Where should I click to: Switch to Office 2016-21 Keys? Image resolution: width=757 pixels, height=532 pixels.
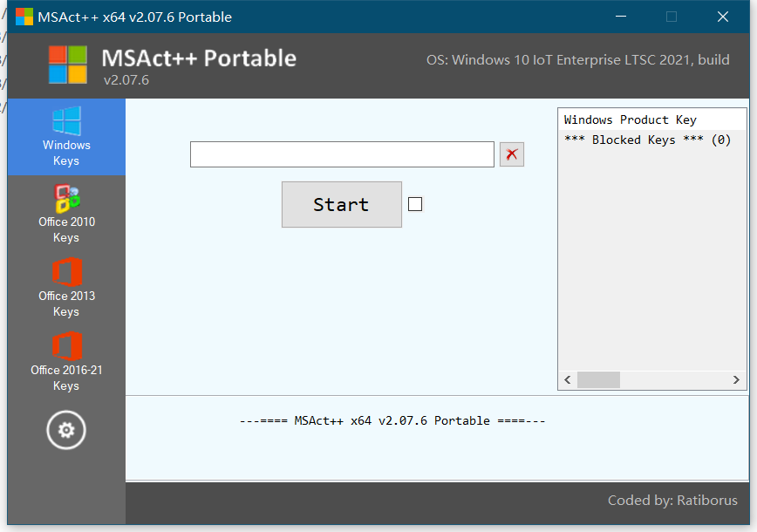point(66,362)
